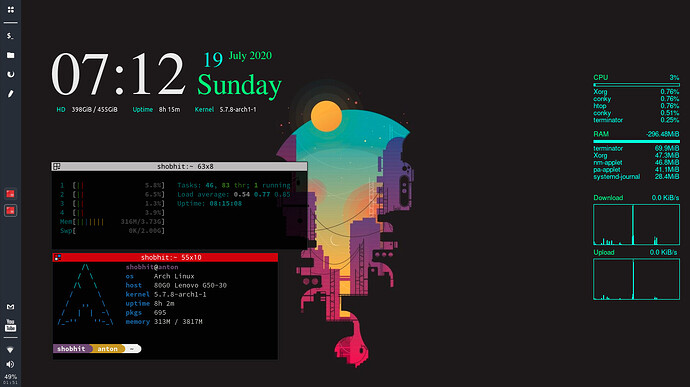The image size is (690, 387).
Task: Focus the 'shobhit:~ 63x8' terminal title bar
Action: (180, 166)
